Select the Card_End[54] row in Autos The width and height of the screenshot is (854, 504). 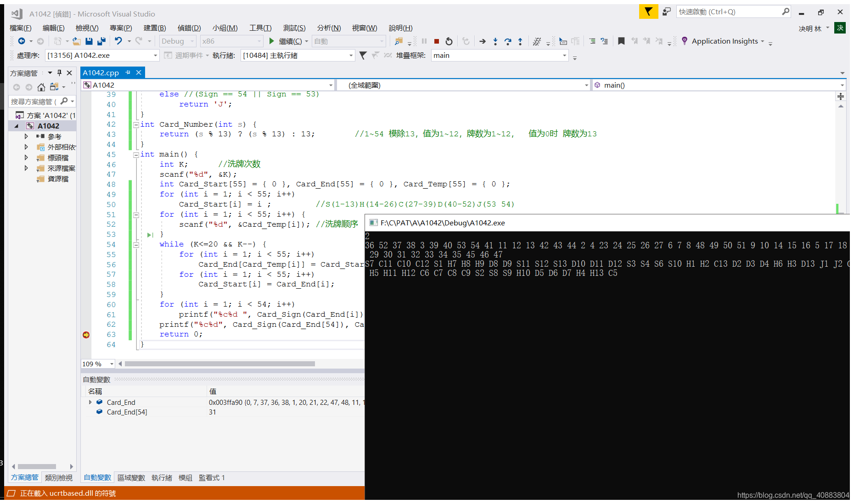pyautogui.click(x=223, y=412)
